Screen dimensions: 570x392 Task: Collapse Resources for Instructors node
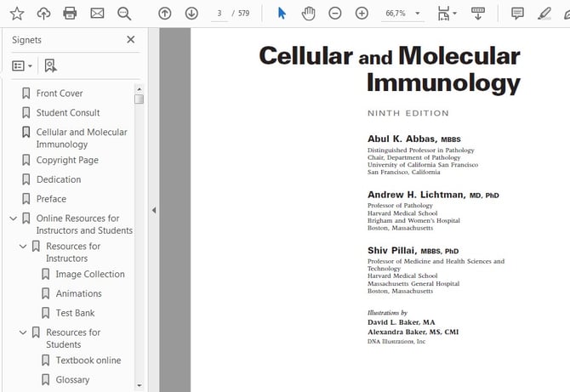pyautogui.click(x=23, y=247)
